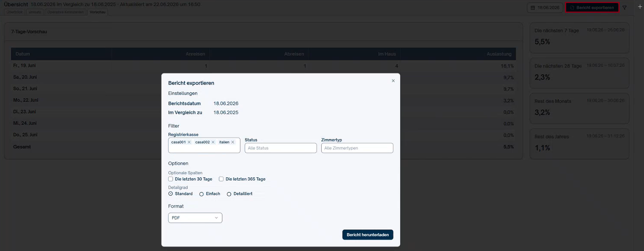
Task: Close the Bericht exportieren dialog
Action: (x=393, y=81)
